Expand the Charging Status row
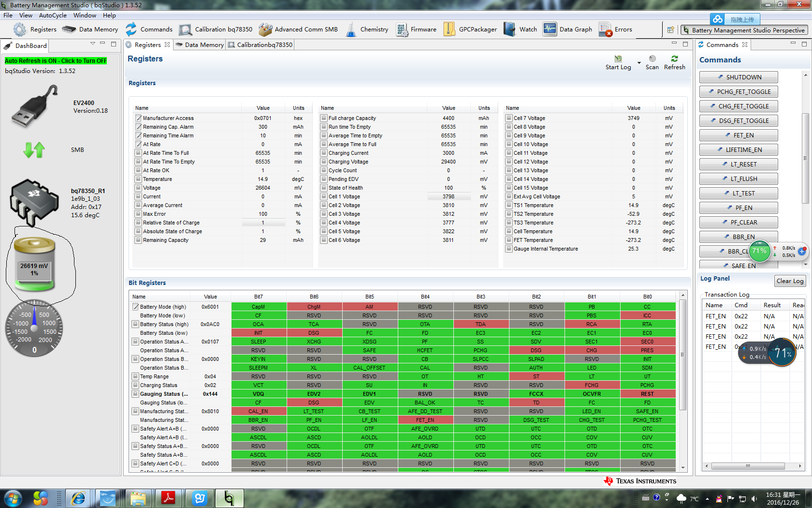Screen dimensions: 812x508 click(x=136, y=385)
